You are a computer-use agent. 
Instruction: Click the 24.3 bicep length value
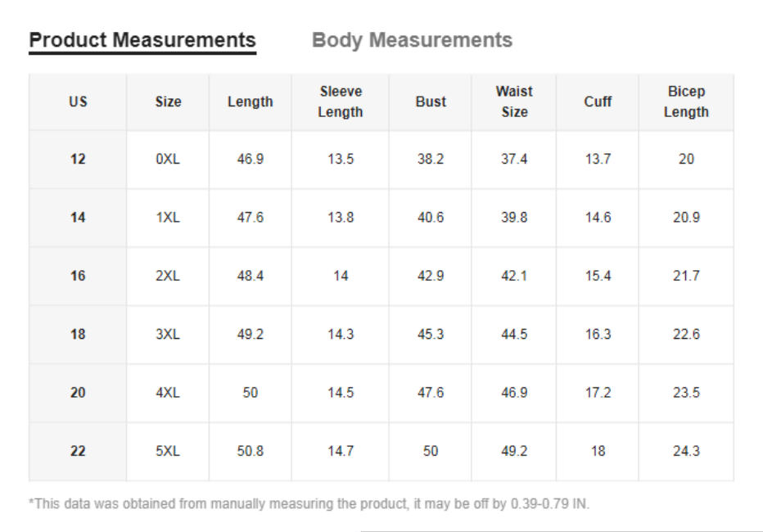point(686,451)
